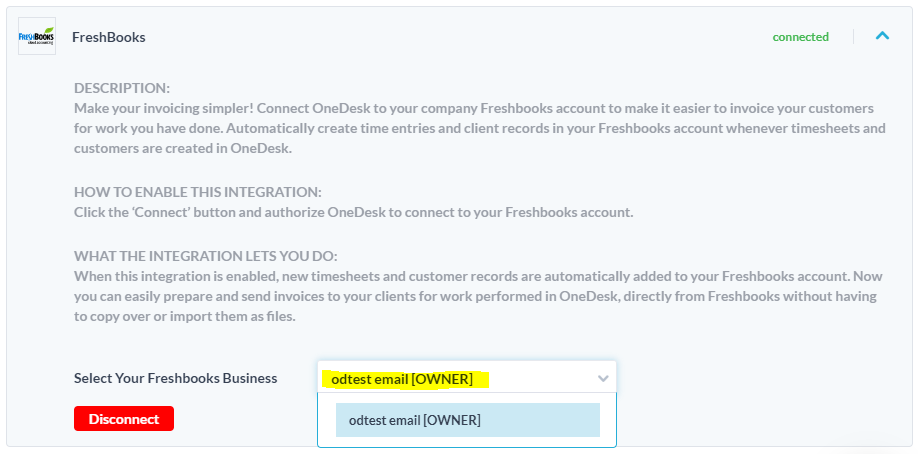This screenshot has width=918, height=454.
Task: Click the FreshBooks logo icon
Action: pos(37,37)
